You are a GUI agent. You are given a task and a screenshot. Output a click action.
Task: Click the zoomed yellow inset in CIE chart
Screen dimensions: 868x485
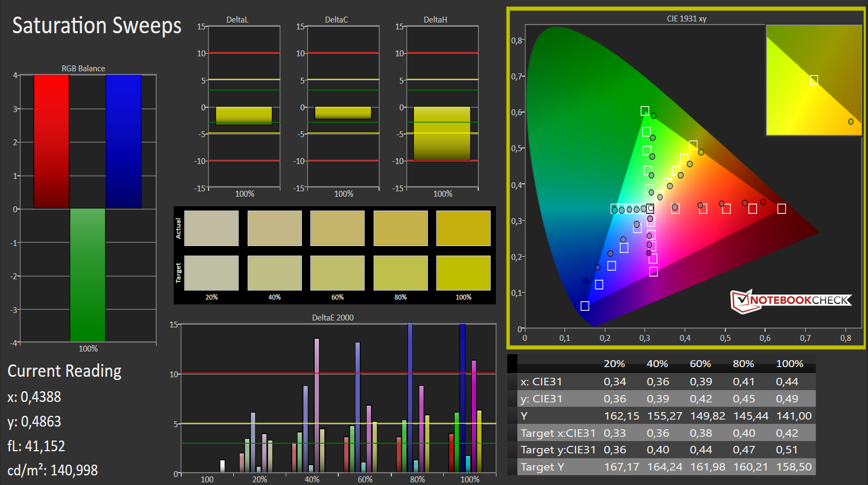click(x=814, y=80)
